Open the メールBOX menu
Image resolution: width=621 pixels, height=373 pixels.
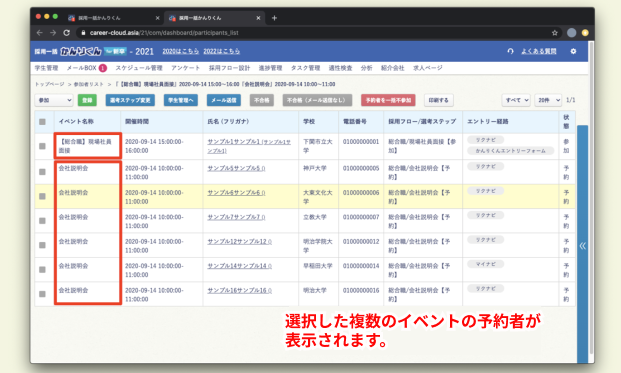[x=82, y=68]
